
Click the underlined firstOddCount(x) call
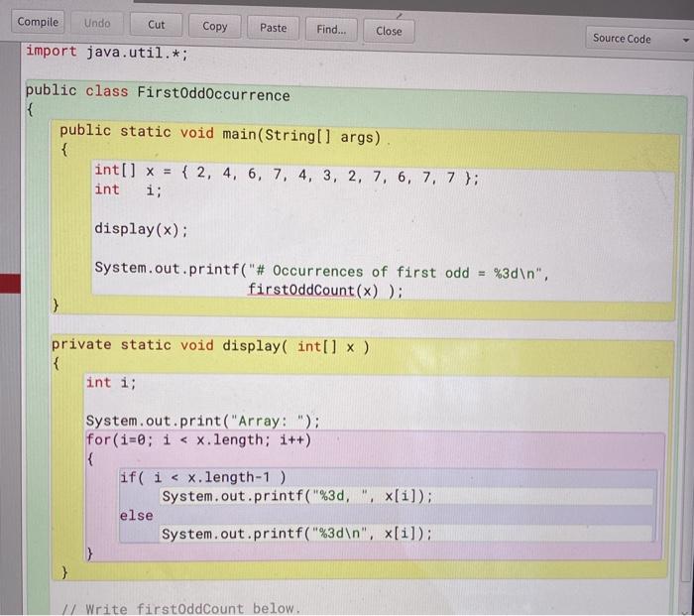pos(312,290)
